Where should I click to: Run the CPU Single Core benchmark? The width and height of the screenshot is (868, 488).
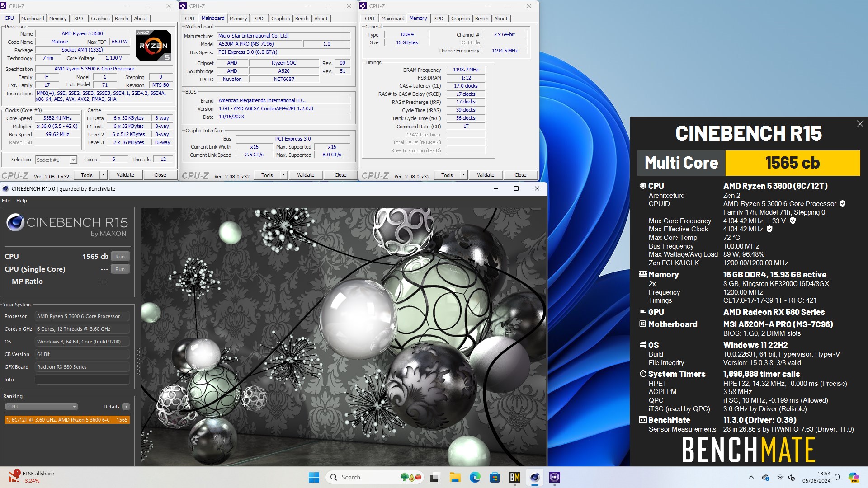click(120, 269)
